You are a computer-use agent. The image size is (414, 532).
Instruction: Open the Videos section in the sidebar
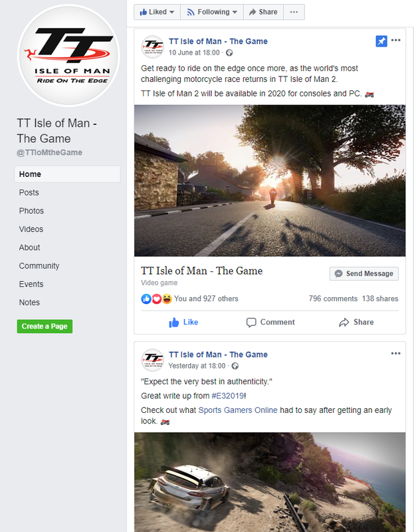[31, 229]
